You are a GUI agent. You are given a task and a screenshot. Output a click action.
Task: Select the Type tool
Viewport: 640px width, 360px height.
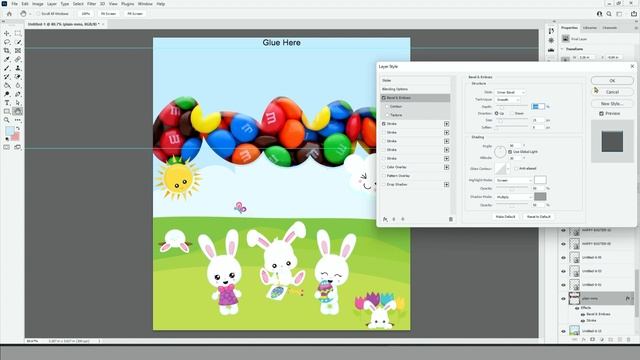[x=7, y=103]
